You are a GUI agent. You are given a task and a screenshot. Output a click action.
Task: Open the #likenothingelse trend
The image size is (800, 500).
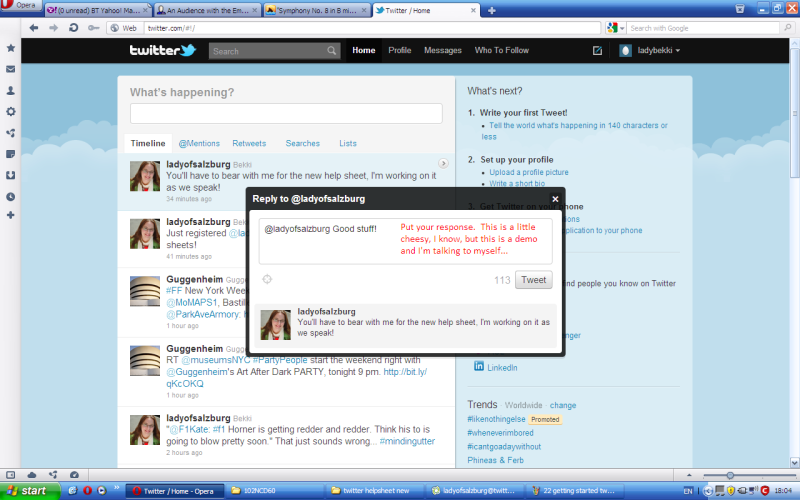[x=496, y=419]
